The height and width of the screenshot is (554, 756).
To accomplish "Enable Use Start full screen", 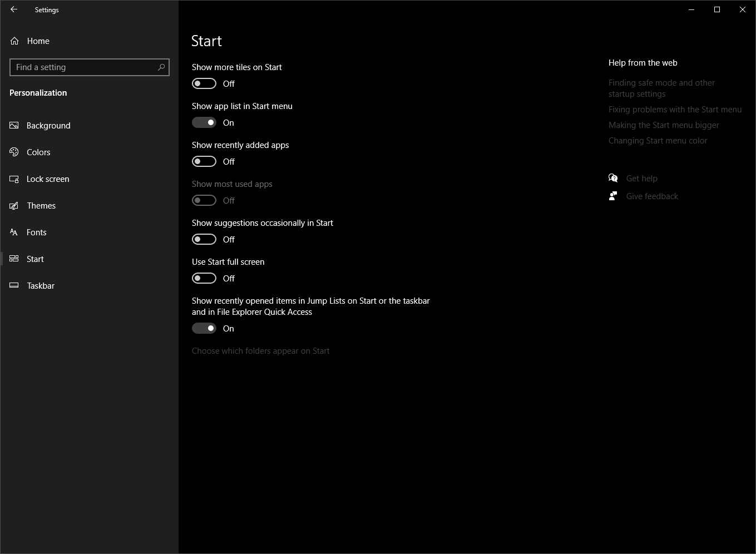I will (204, 278).
